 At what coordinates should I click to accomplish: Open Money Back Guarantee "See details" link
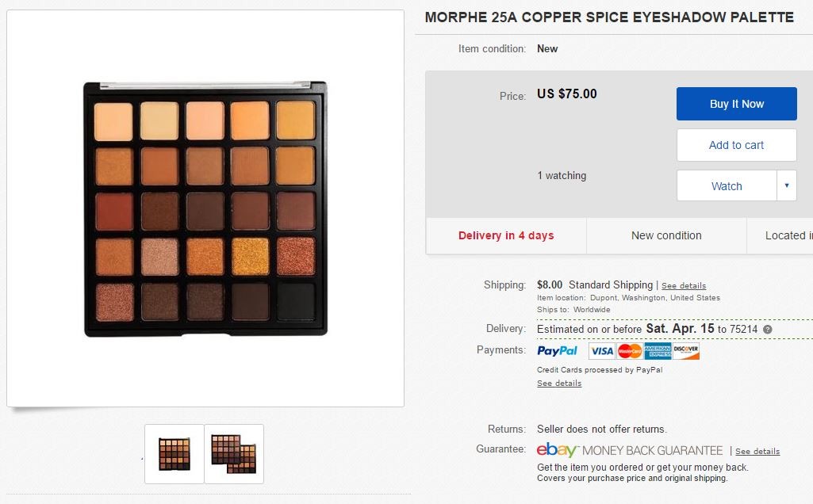coord(757,452)
